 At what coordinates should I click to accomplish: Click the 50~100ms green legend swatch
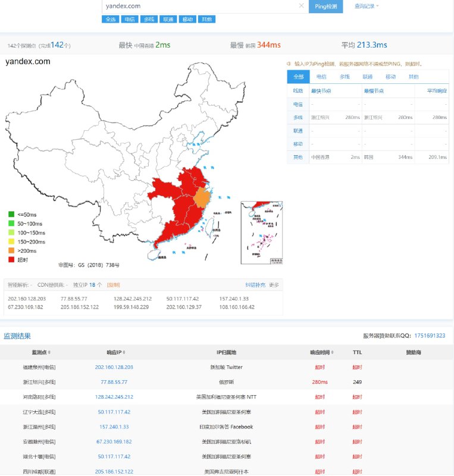point(11,224)
